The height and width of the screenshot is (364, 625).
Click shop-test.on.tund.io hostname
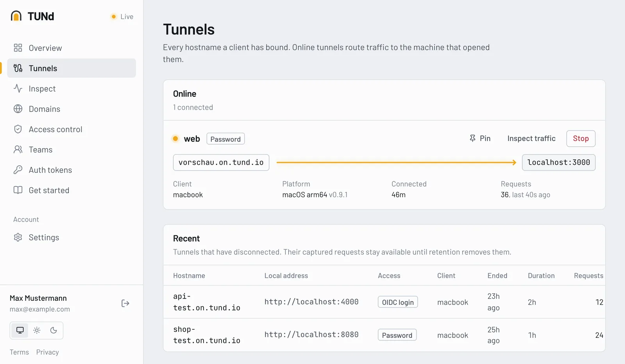pos(207,335)
